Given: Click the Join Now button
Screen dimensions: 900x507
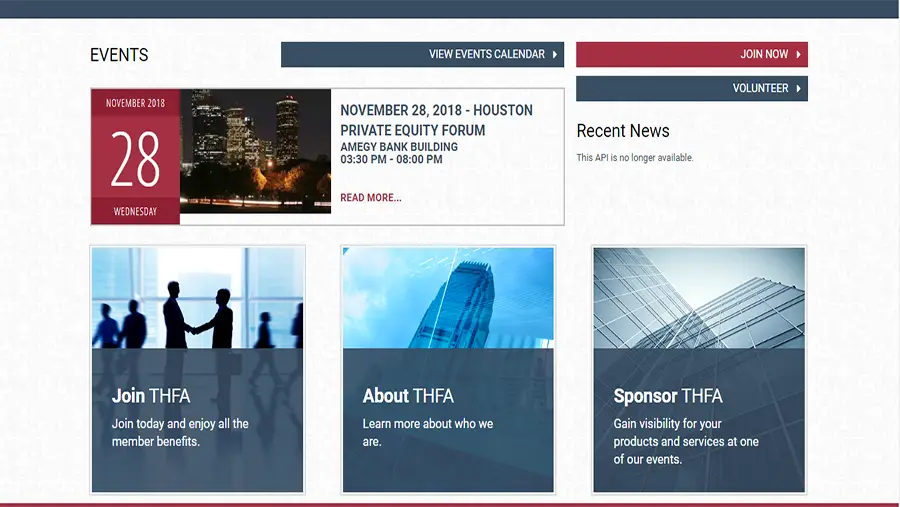Looking at the screenshot, I should (x=692, y=55).
